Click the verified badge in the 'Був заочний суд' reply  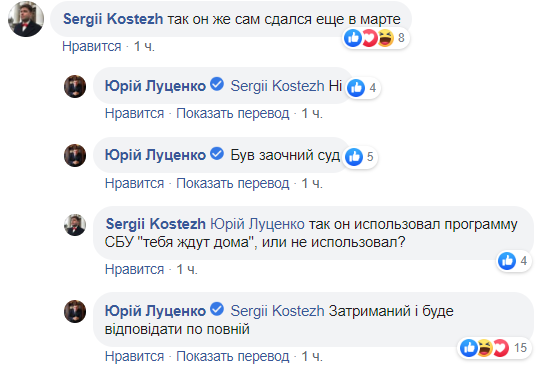(x=217, y=154)
